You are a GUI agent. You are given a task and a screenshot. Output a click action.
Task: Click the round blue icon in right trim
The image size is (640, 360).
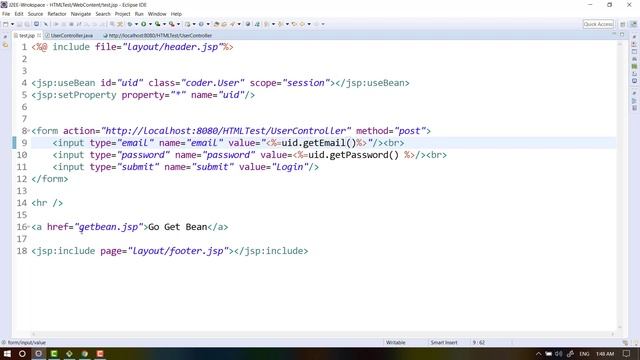tap(634, 81)
